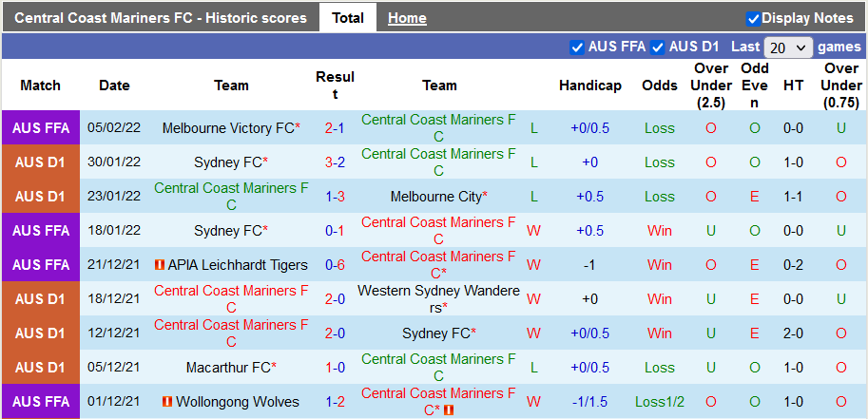Open the Last 20 games dropdown
Image resolution: width=868 pixels, height=419 pixels.
tap(788, 47)
